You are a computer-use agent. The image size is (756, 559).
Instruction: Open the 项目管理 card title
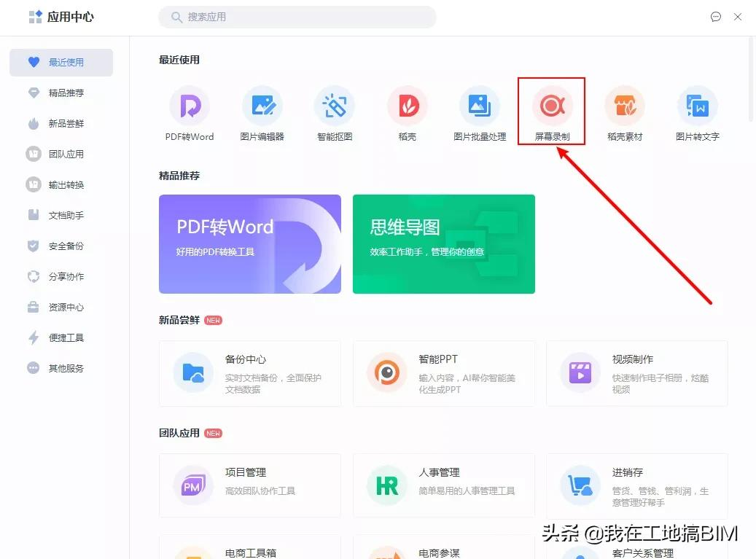click(x=246, y=472)
